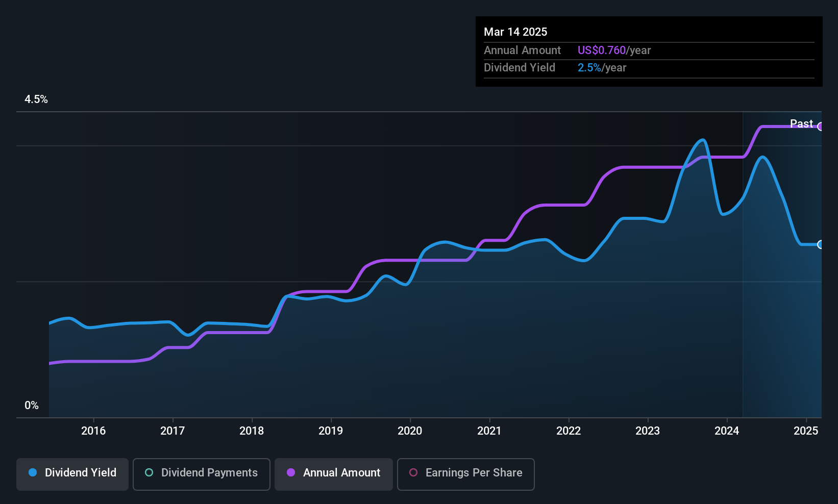This screenshot has height=504, width=838.
Task: Click the 2023 x-axis label
Action: [x=648, y=431]
